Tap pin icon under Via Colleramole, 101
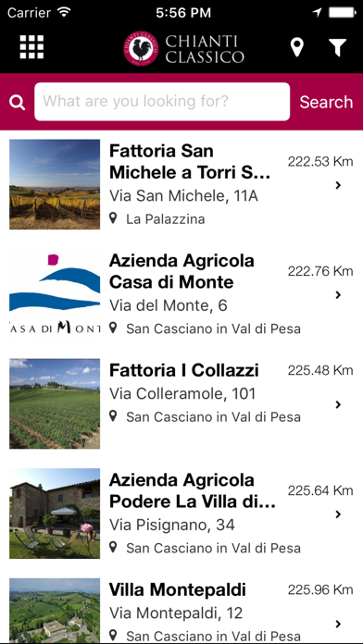 [113, 416]
